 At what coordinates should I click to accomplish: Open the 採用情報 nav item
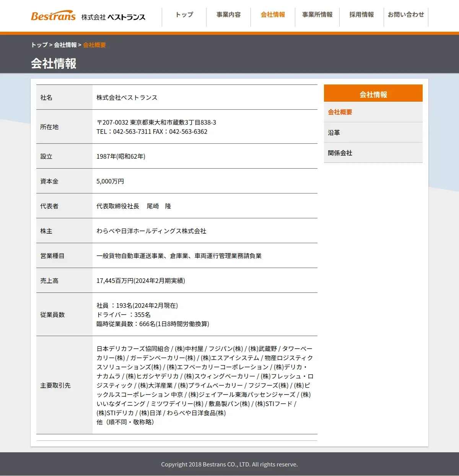tap(362, 15)
